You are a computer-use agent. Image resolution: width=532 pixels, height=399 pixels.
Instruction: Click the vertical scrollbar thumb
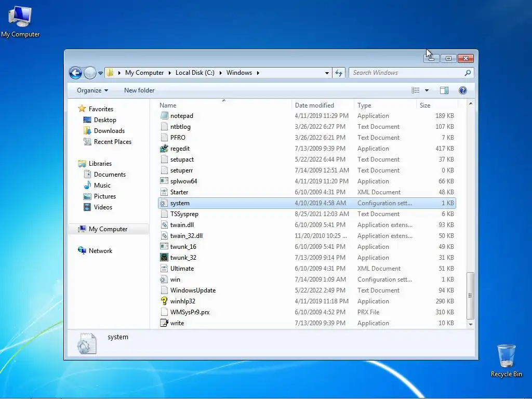pos(470,296)
